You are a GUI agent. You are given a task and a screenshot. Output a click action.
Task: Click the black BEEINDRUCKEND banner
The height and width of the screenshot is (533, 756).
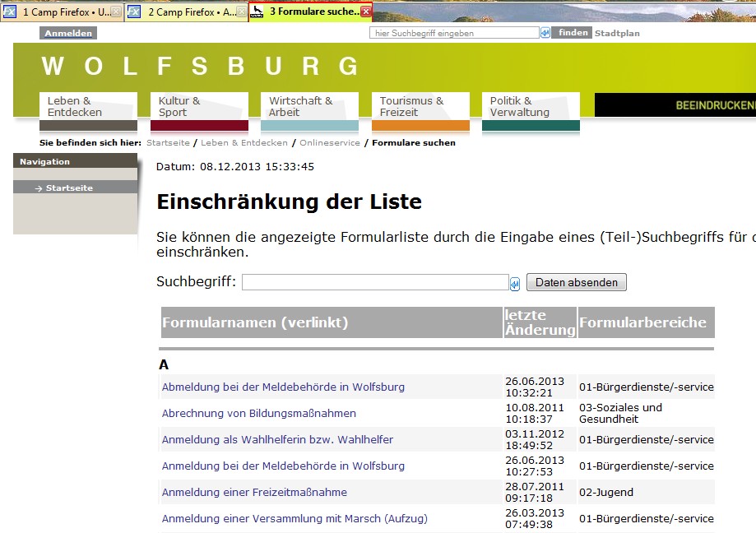675,105
